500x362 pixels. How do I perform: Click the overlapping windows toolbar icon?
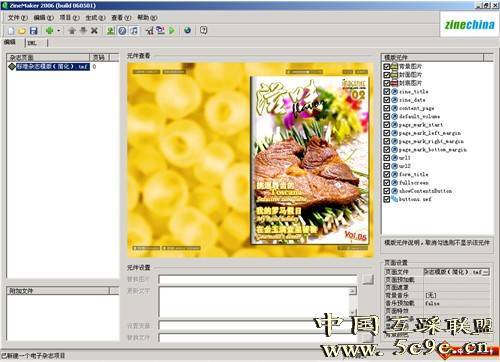160,30
